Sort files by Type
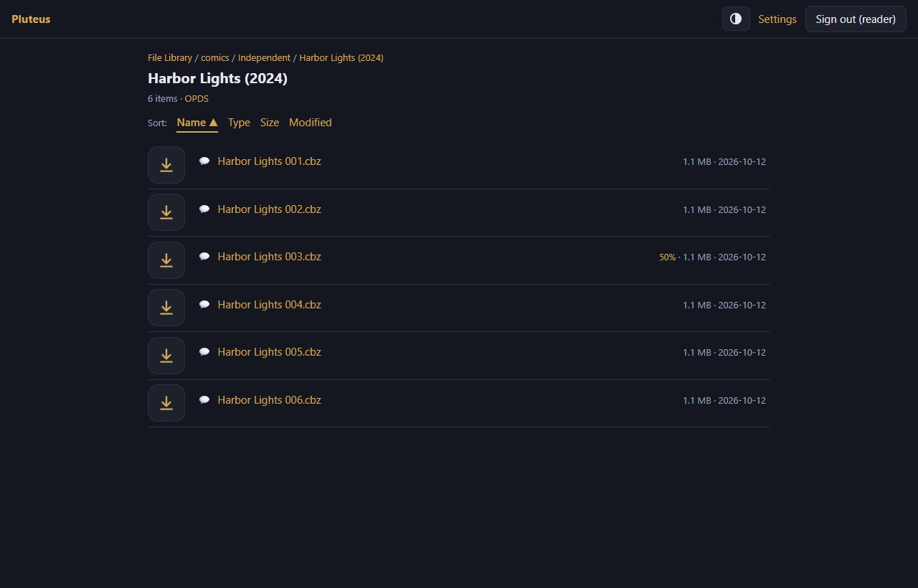The height and width of the screenshot is (588, 918). [239, 123]
